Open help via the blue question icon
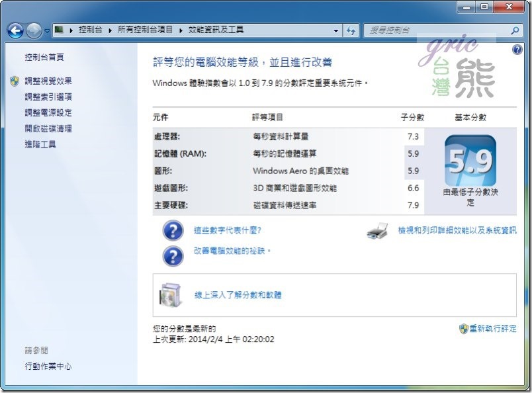 click(517, 50)
